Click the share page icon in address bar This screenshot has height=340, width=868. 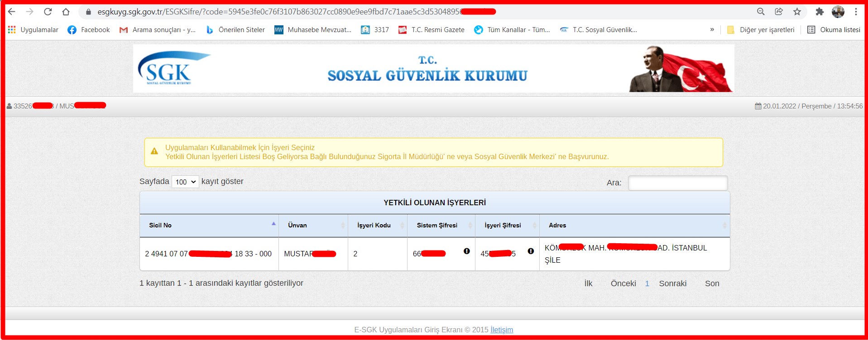click(x=779, y=12)
